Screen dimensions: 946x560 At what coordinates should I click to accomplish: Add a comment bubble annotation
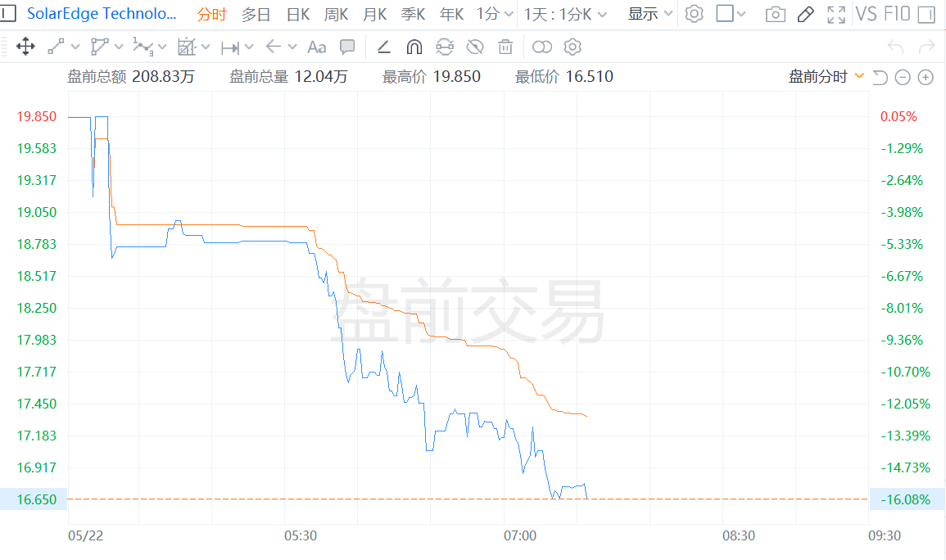pyautogui.click(x=347, y=47)
